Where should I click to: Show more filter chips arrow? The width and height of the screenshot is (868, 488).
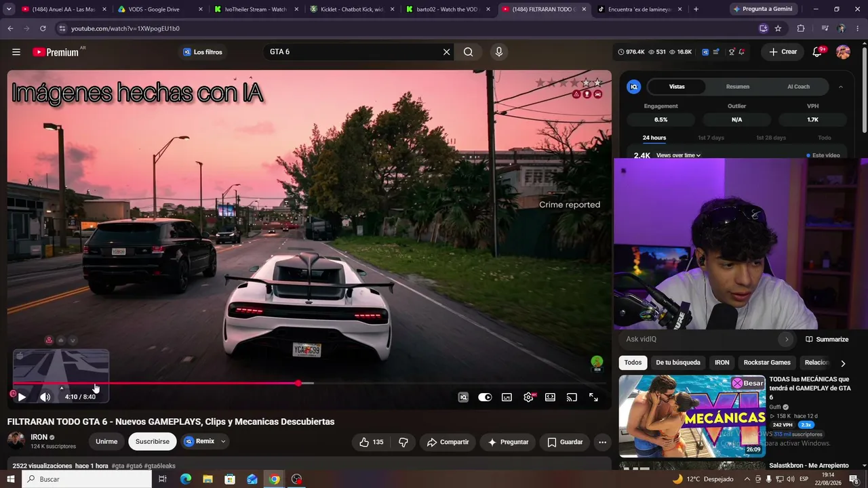(843, 363)
